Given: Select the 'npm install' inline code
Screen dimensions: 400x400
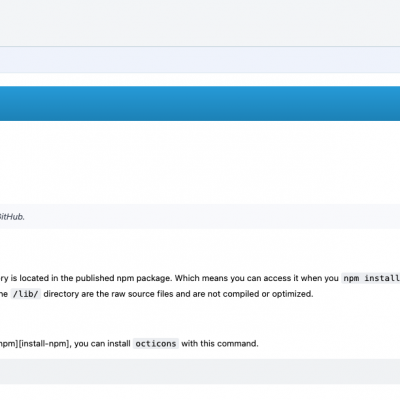Looking at the screenshot, I should point(371,278).
